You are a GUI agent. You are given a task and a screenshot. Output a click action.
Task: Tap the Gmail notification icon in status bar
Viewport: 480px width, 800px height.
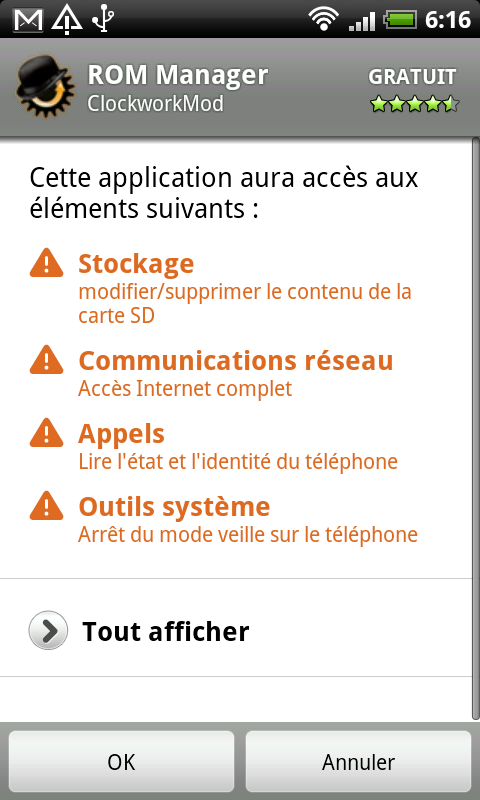28,19
